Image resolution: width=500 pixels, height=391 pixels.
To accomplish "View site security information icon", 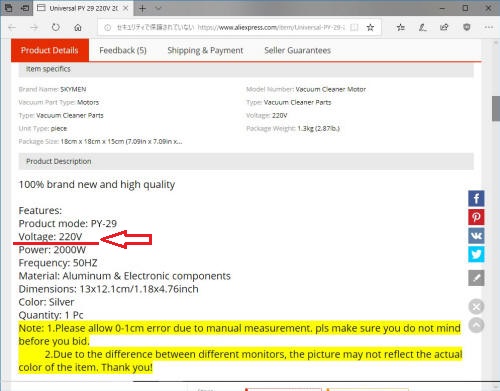I will (107, 28).
